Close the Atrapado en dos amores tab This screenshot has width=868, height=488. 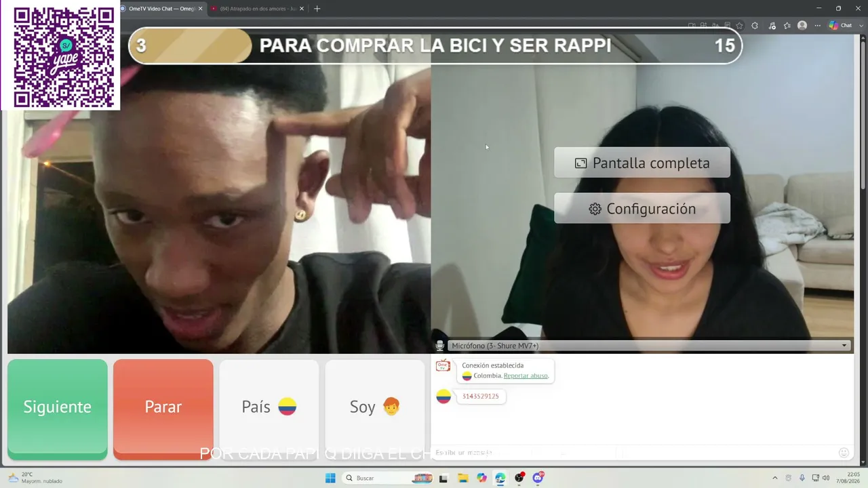pos(302,9)
